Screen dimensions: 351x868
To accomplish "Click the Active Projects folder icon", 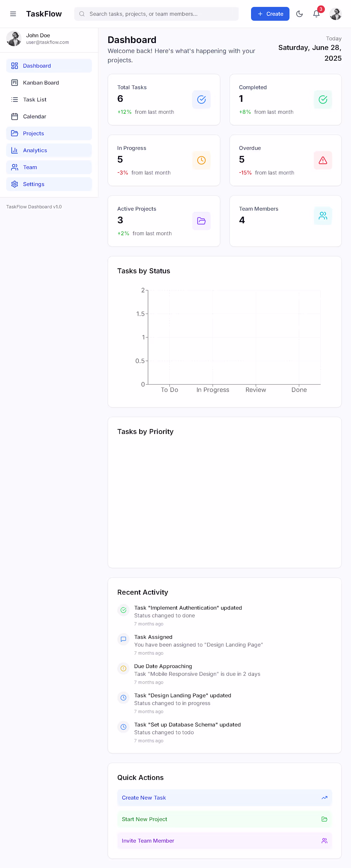I will tap(201, 221).
